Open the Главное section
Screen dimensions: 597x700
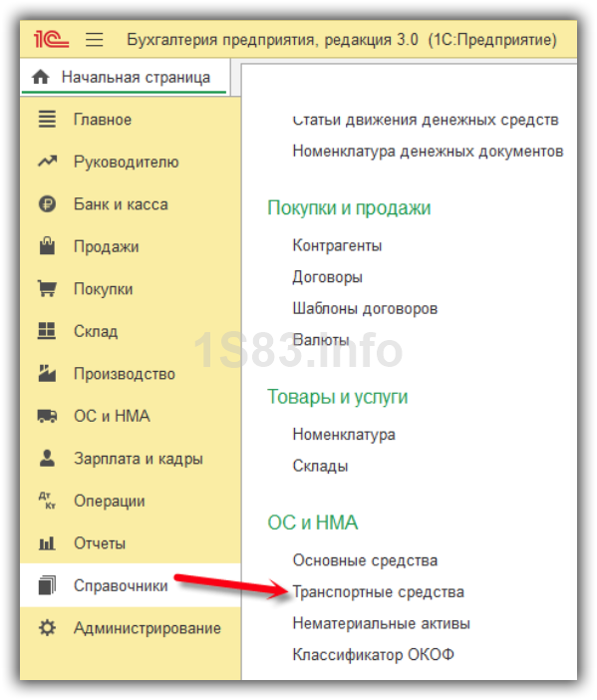pyautogui.click(x=103, y=120)
